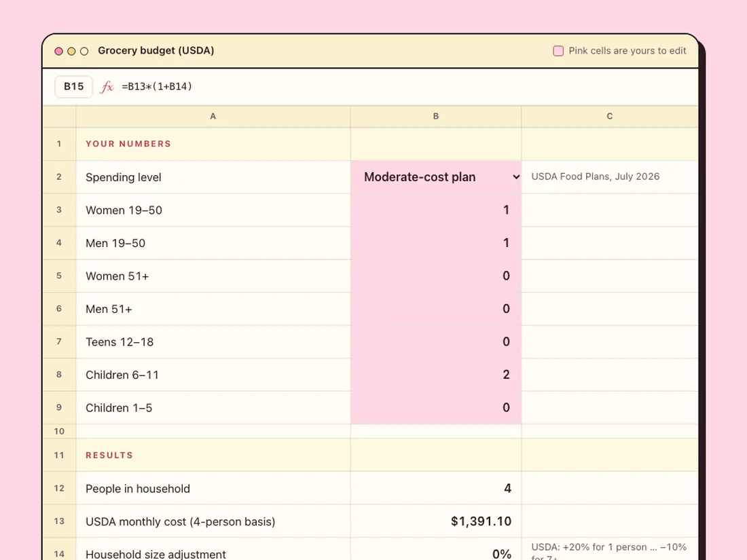Edit the Children 1–5 count cell
Viewport: 747px width, 560px height.
[436, 408]
